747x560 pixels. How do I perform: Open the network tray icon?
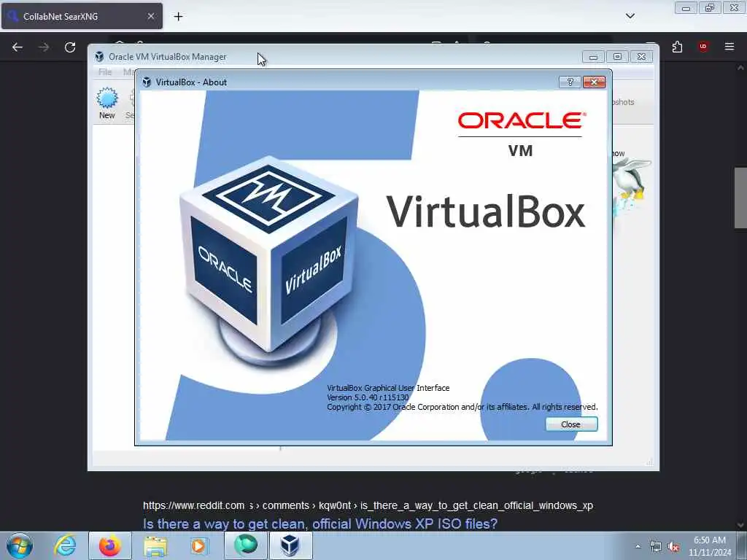(656, 547)
